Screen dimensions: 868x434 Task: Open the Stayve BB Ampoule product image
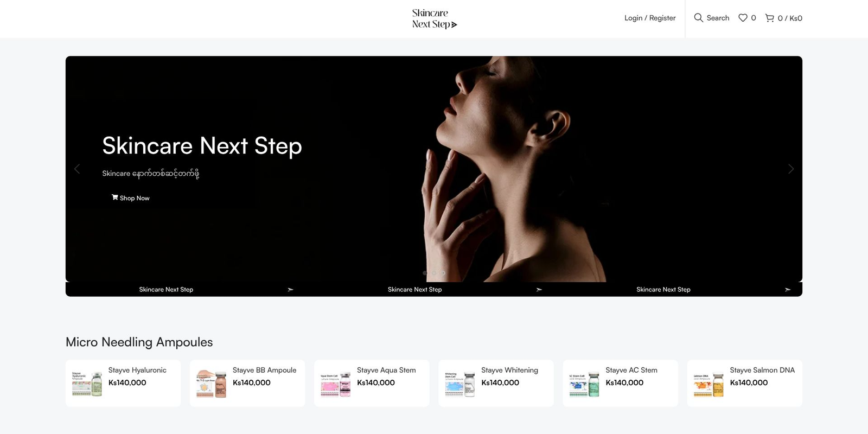(x=212, y=384)
